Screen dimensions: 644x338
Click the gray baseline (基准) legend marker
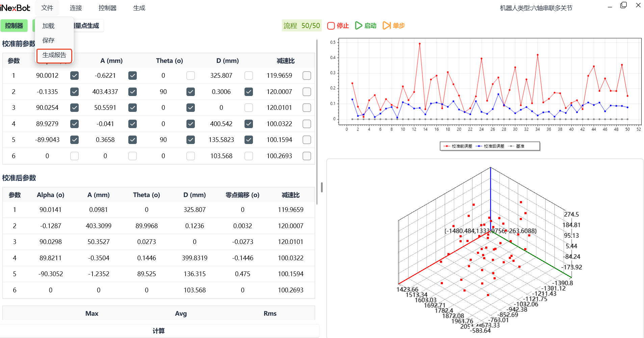(x=511, y=146)
